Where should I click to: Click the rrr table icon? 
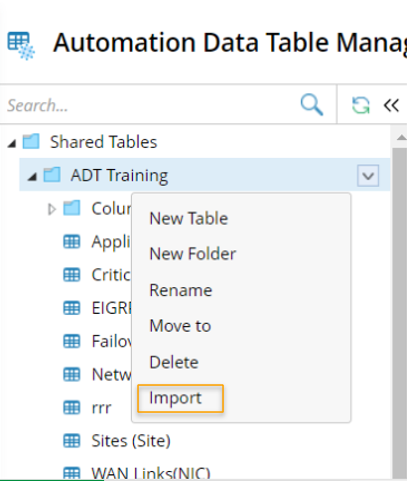(x=72, y=408)
